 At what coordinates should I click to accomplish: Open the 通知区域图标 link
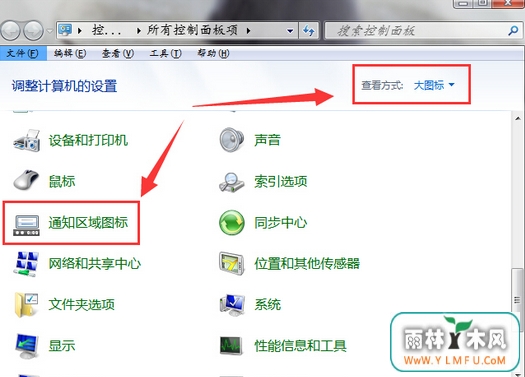[x=88, y=223]
